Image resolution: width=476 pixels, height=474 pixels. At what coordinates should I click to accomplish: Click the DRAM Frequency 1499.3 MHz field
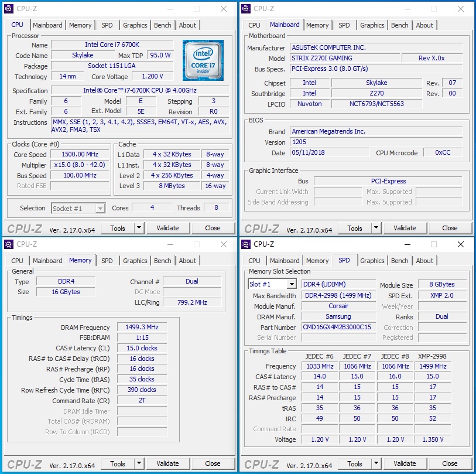142,328
